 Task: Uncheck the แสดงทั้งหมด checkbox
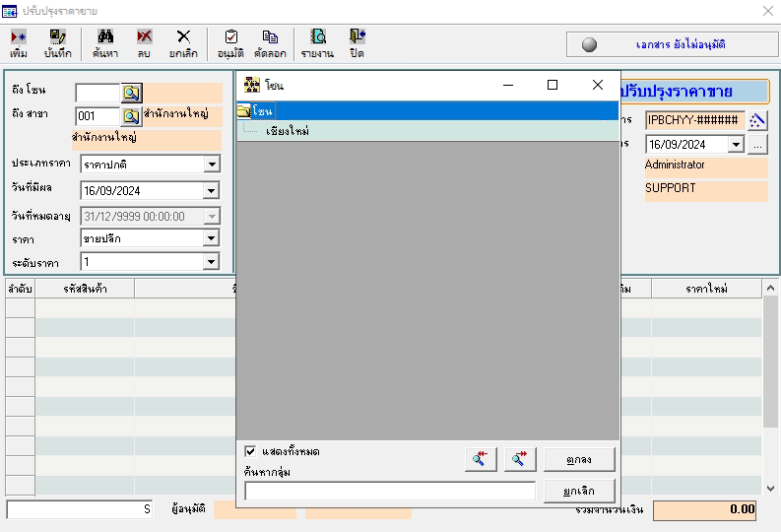click(251, 451)
